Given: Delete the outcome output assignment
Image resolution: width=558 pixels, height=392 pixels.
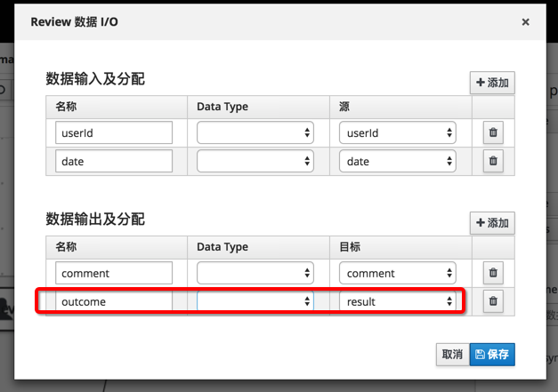Looking at the screenshot, I should [x=493, y=301].
